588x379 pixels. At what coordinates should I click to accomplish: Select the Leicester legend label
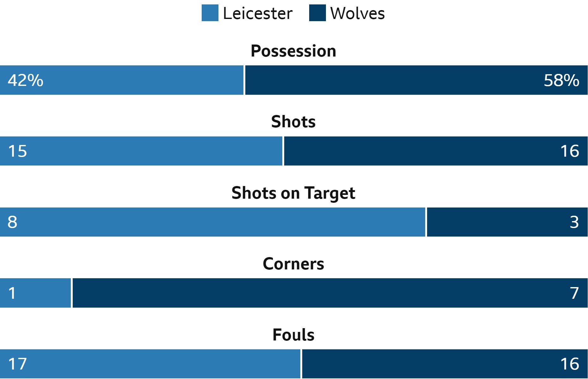(258, 14)
